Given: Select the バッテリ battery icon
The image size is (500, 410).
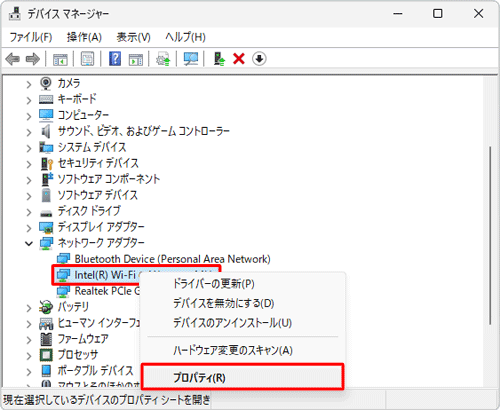Looking at the screenshot, I should (x=46, y=307).
